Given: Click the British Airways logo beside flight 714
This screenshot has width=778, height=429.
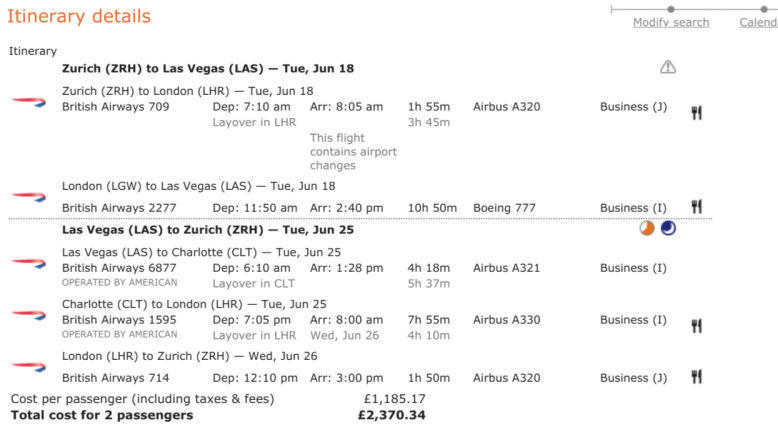Looking at the screenshot, I should 29,367.
